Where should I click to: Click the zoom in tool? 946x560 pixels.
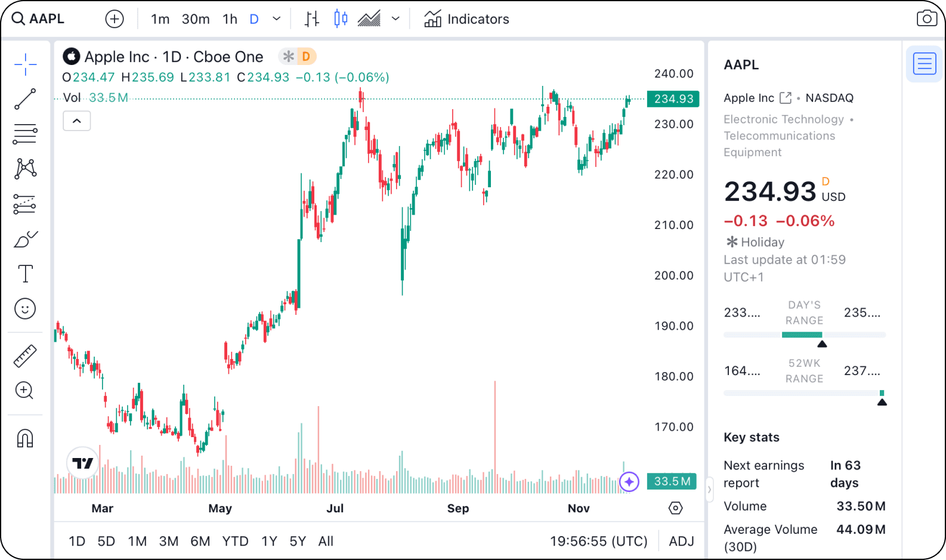point(25,391)
